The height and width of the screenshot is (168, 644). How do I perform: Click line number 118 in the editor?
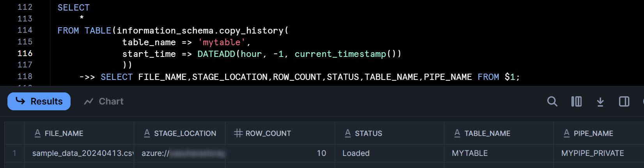click(25, 76)
